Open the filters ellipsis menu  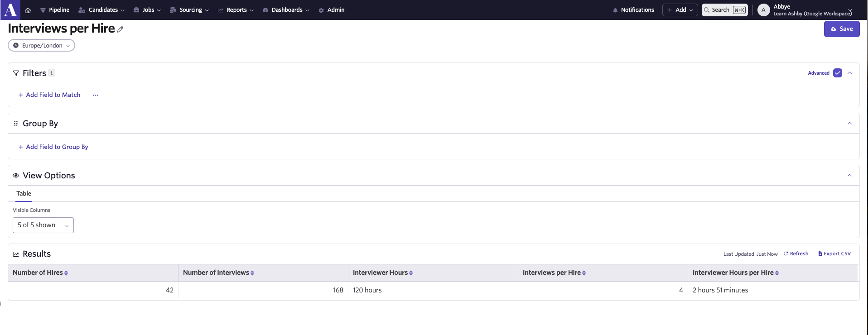pyautogui.click(x=95, y=95)
